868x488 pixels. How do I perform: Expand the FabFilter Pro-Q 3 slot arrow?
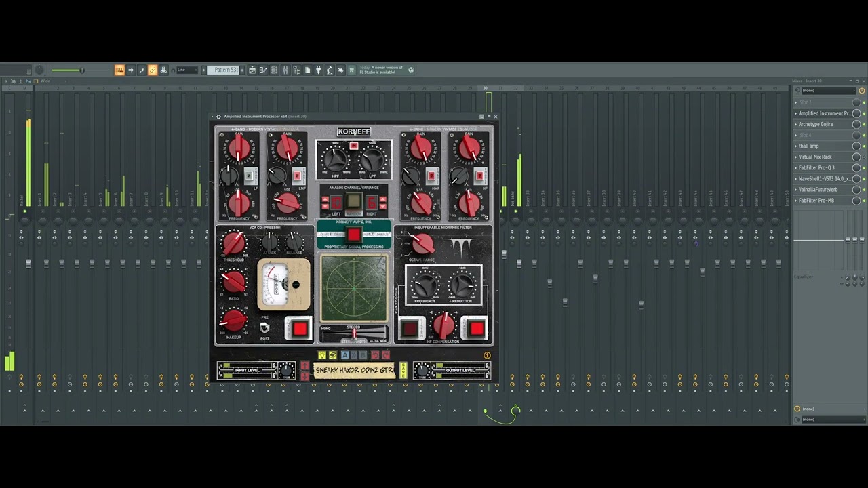[x=796, y=167]
